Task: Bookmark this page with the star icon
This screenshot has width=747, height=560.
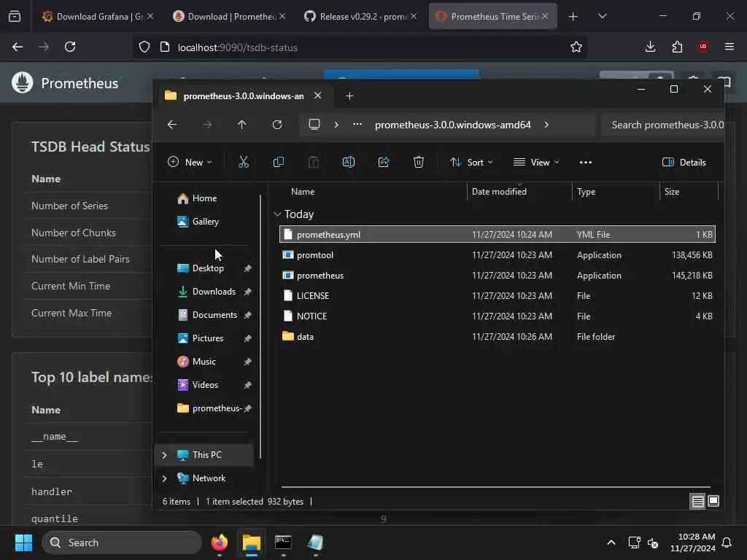Action: coord(576,47)
